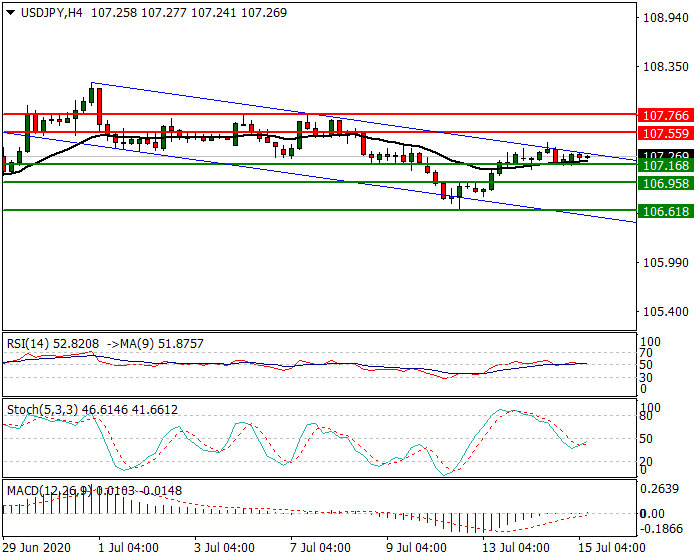The width and height of the screenshot is (700, 560).
Task: Click the 29 Jun 2020 date label
Action: pyautogui.click(x=37, y=548)
